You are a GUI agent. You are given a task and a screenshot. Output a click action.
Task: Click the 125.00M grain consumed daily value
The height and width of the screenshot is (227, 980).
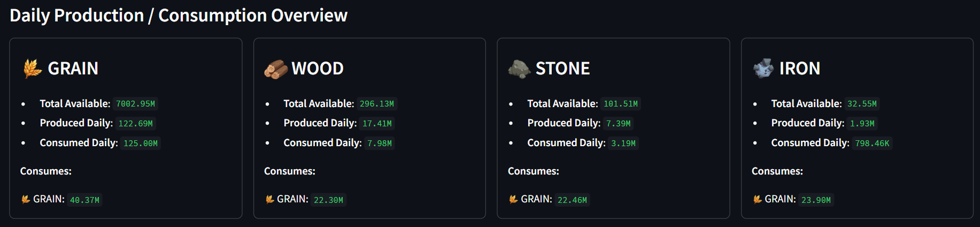click(x=141, y=143)
